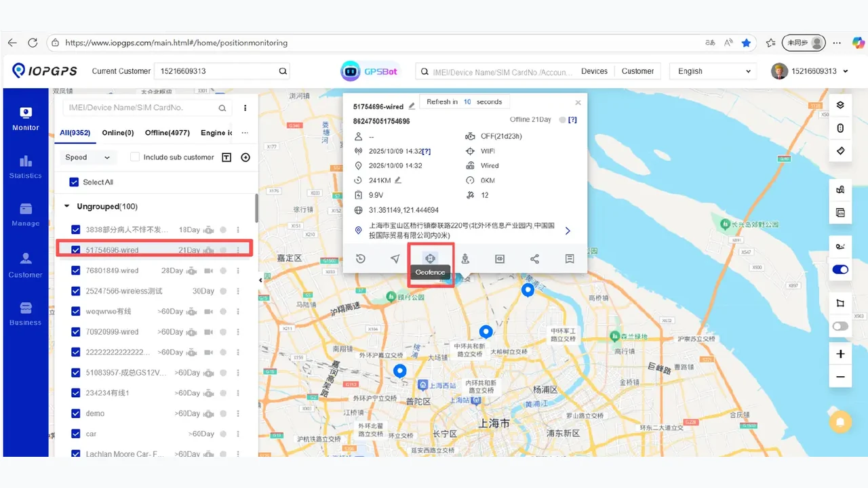
Task: Bookmark page with the star icon
Action: [x=747, y=43]
